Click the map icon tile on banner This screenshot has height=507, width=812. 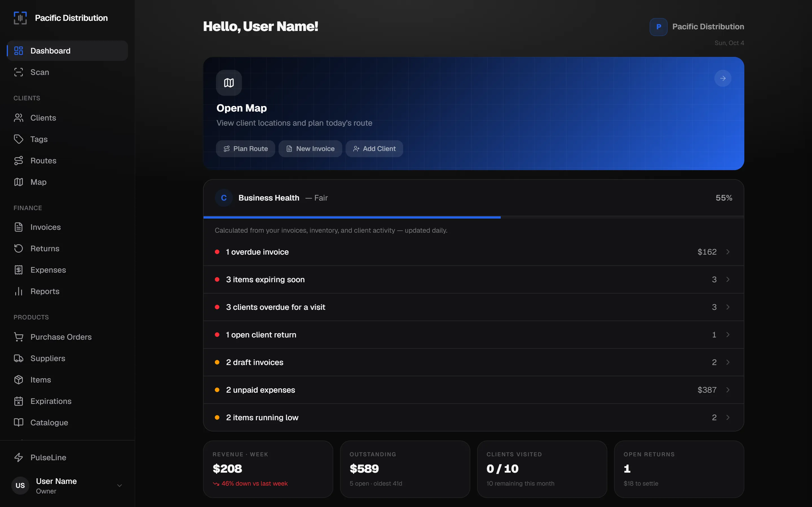(x=229, y=83)
